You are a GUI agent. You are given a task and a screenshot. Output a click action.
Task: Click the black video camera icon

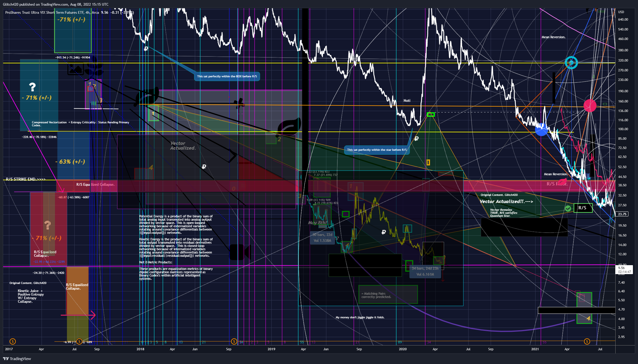coord(240,252)
